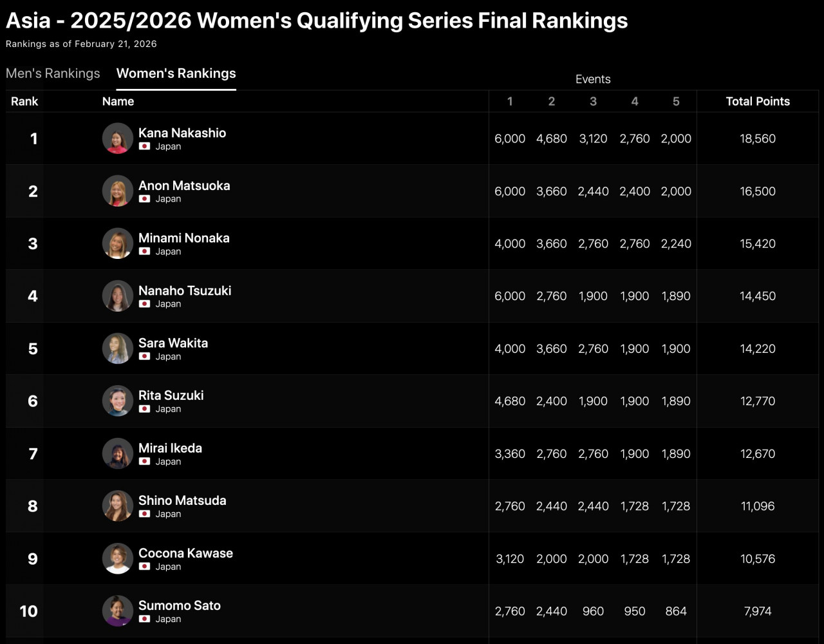824x644 pixels.
Task: Click Kana Nakashio's 18,560 total points
Action: tap(758, 138)
